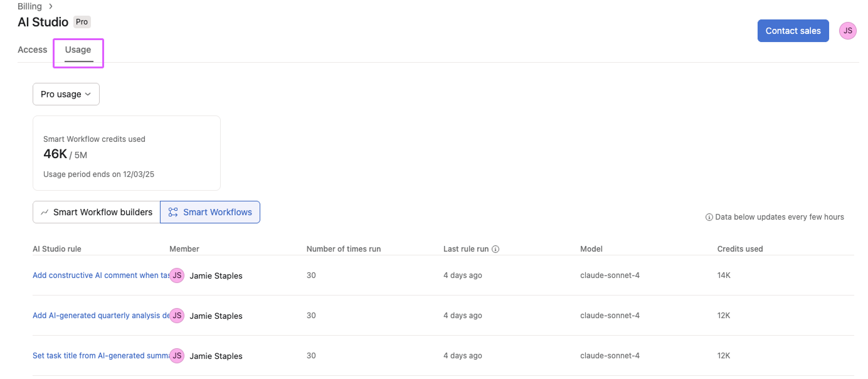Screen dimensions: 868x379
Task: Select the Smart Workflows toggle button
Action: pos(210,212)
